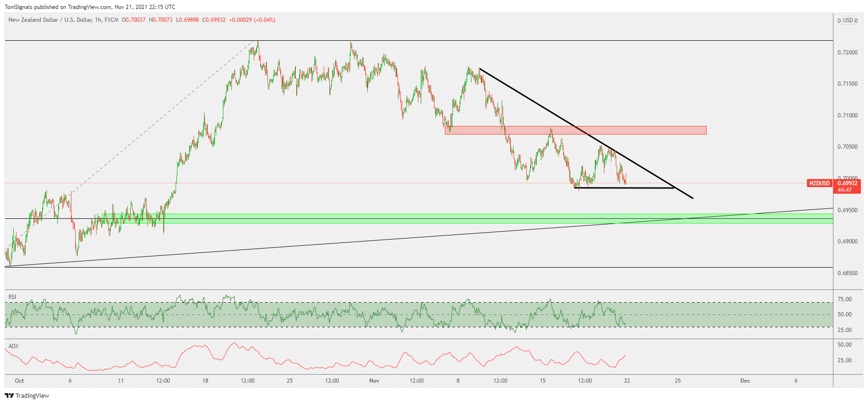Image resolution: width=868 pixels, height=404 pixels.
Task: Open the USD currency selector
Action: pyautogui.click(x=848, y=20)
